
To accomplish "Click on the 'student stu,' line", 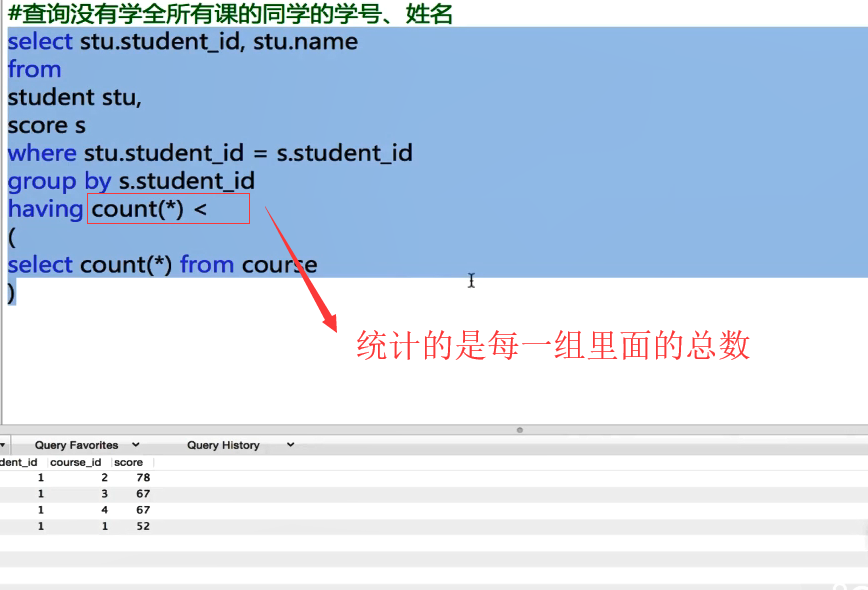I will pos(75,97).
